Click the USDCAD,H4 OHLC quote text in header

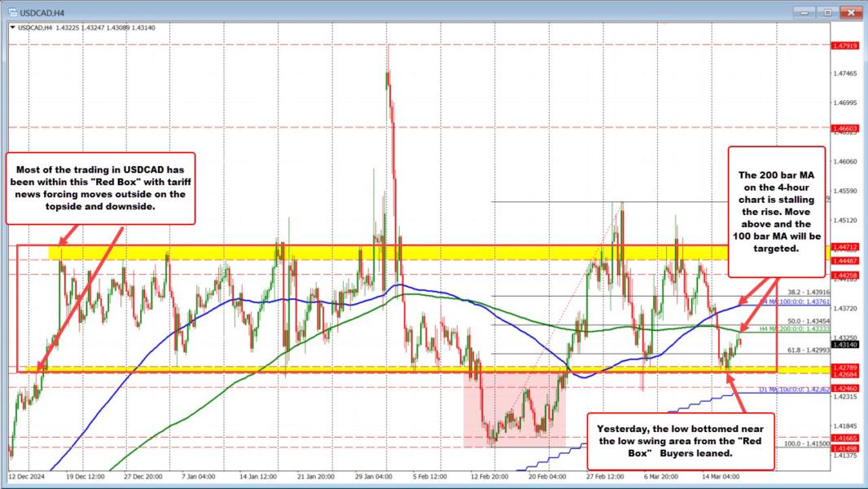(x=86, y=28)
